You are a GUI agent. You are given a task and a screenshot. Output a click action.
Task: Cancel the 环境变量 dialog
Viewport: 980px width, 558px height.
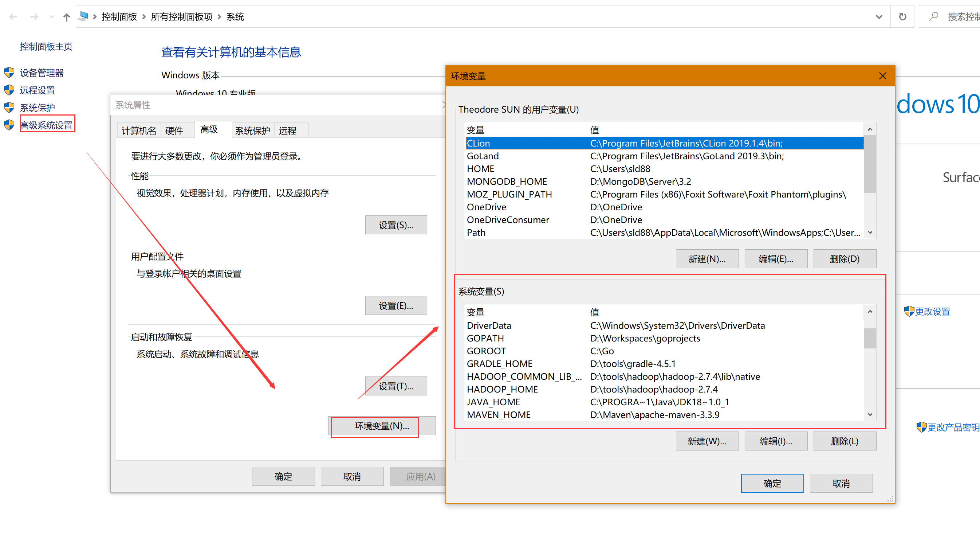pyautogui.click(x=841, y=483)
